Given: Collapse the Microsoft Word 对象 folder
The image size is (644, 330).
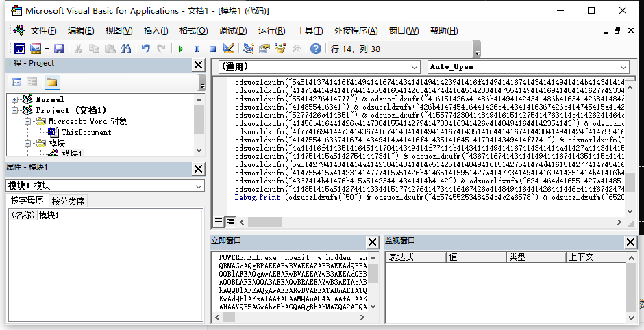Looking at the screenshot, I should coord(27,121).
